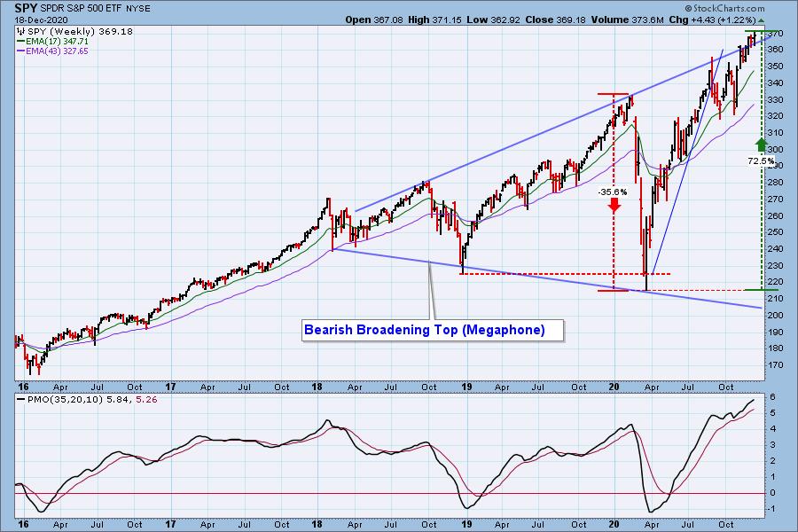Click the 5.26 PMO signal value

[x=147, y=400]
